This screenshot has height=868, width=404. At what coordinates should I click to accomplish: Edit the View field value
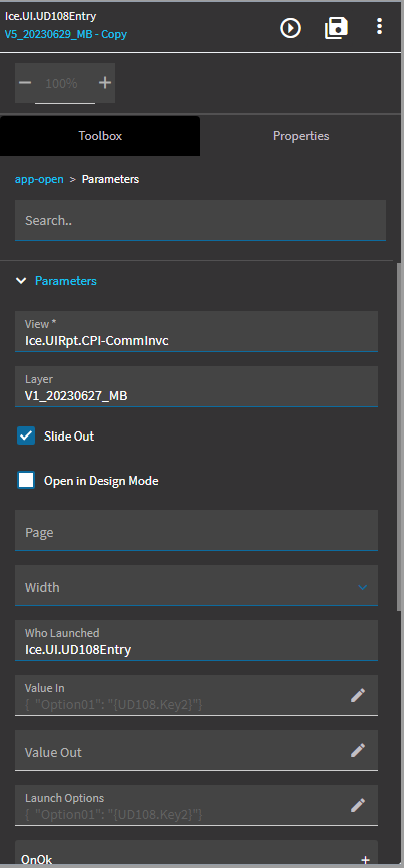[x=196, y=331]
